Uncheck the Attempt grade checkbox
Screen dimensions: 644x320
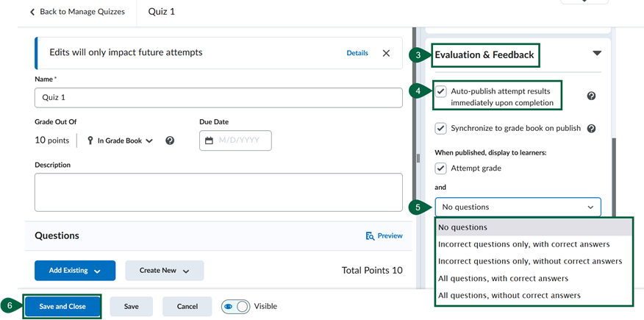pyautogui.click(x=441, y=168)
